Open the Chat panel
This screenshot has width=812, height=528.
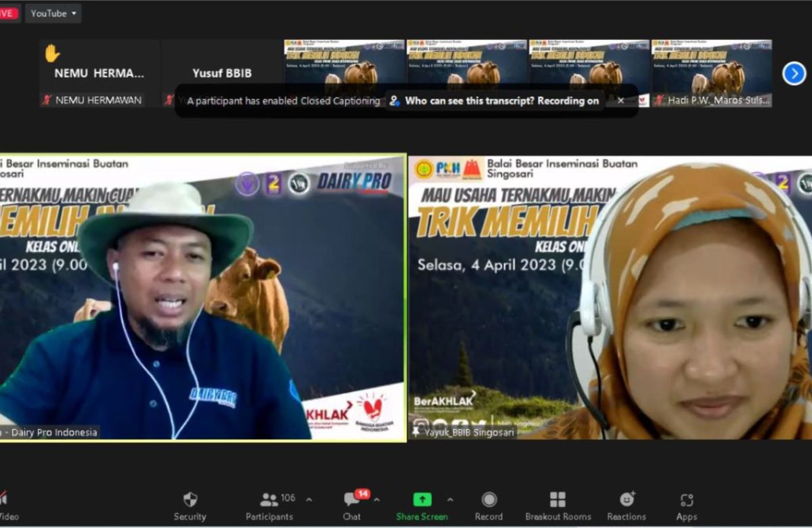tap(352, 506)
